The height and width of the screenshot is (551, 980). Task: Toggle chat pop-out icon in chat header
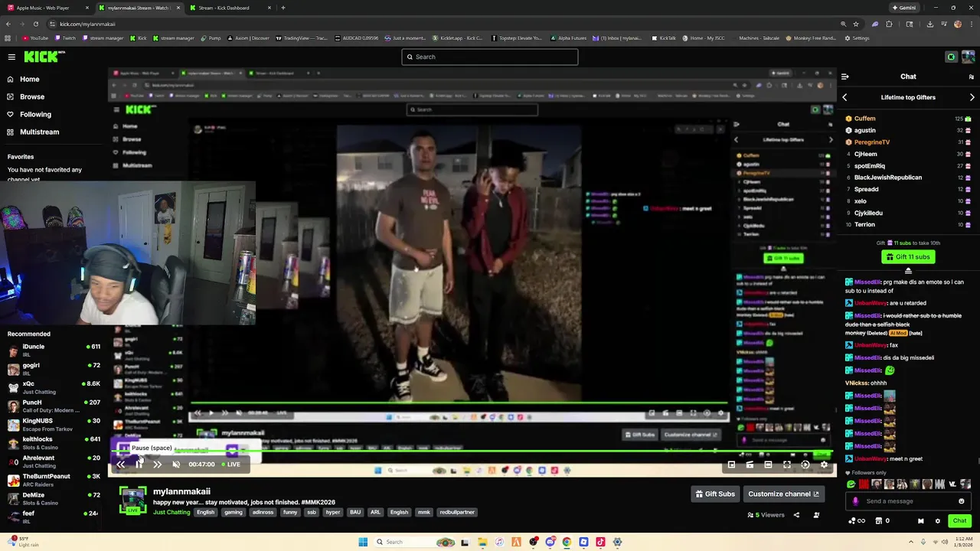(972, 77)
